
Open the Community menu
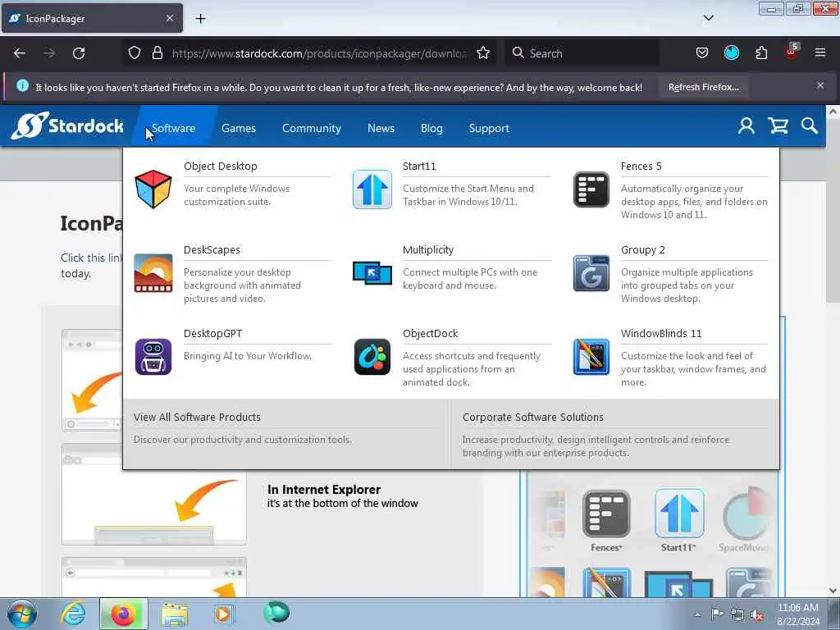point(311,129)
